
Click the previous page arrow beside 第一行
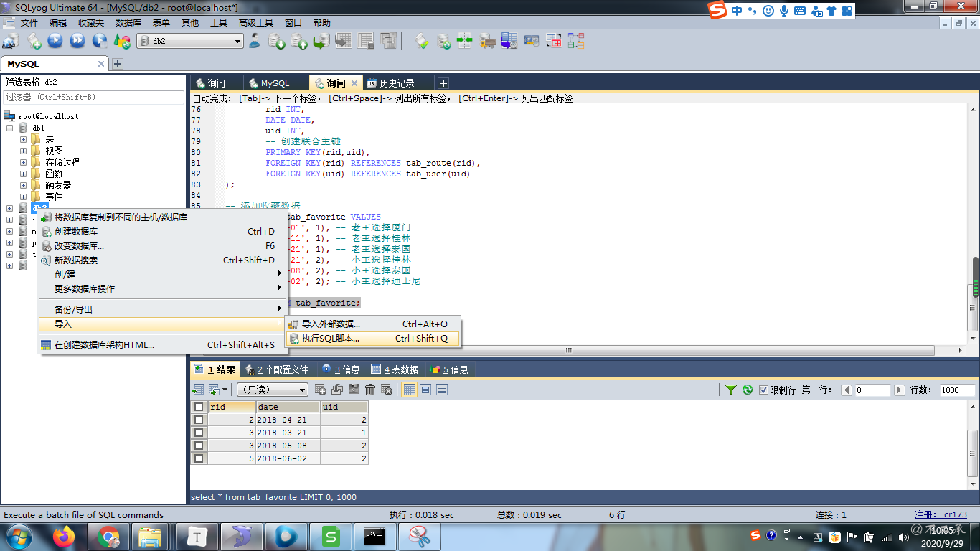[847, 390]
